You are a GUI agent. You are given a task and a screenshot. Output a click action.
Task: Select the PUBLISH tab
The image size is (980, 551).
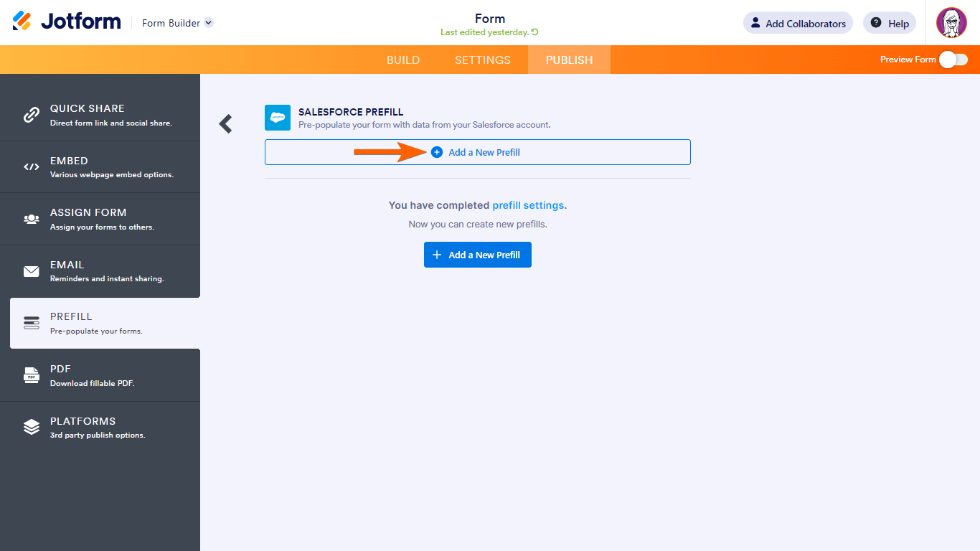(570, 60)
